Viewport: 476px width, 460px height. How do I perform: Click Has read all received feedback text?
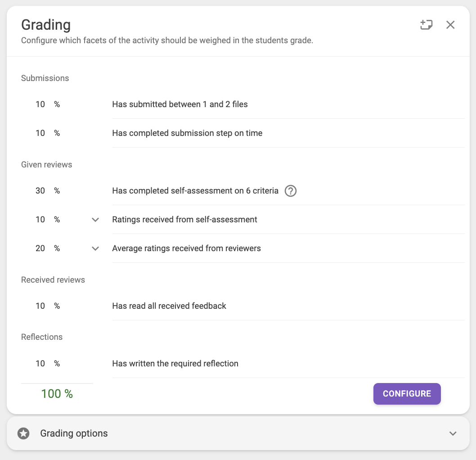[169, 306]
